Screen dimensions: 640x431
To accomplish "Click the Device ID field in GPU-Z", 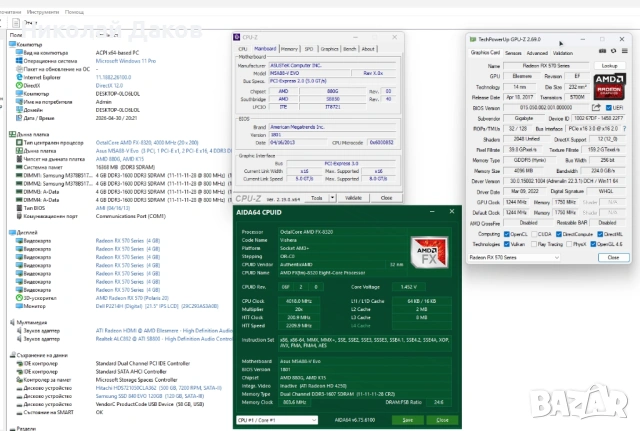I will (x=598, y=118).
